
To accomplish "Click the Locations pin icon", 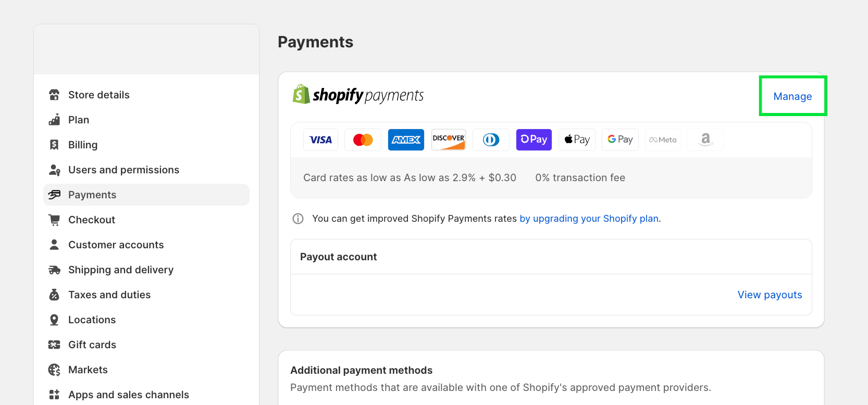I will 54,320.
